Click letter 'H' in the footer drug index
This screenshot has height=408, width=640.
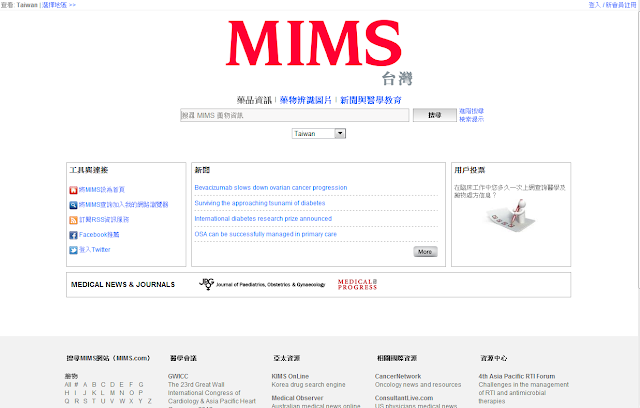point(67,393)
